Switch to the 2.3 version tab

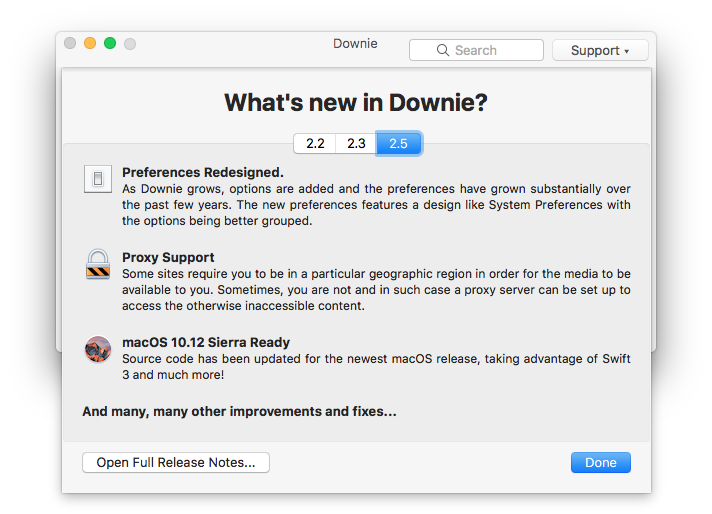click(356, 143)
